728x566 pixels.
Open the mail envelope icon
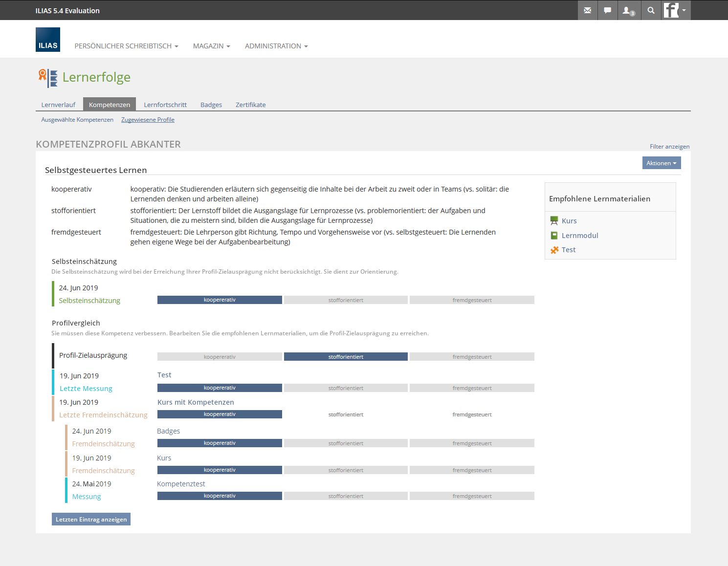click(x=587, y=10)
